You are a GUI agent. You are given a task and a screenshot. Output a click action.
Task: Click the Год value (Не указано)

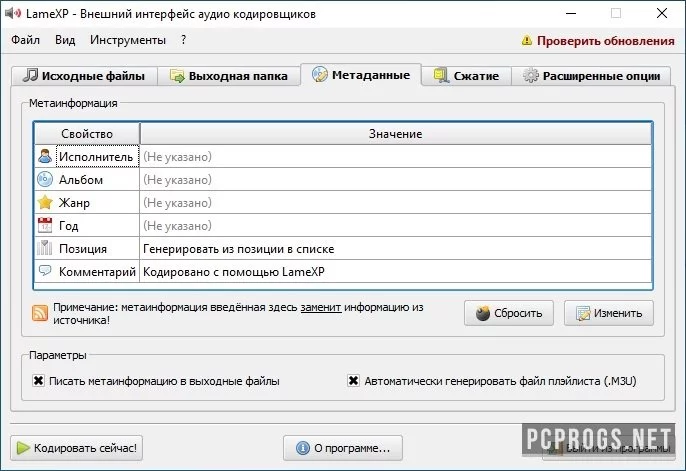(x=396, y=225)
